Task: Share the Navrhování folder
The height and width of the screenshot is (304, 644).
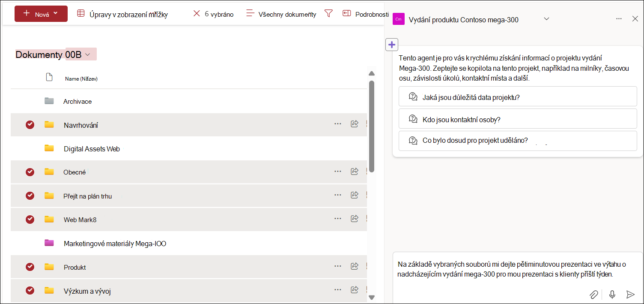Action: pyautogui.click(x=355, y=123)
